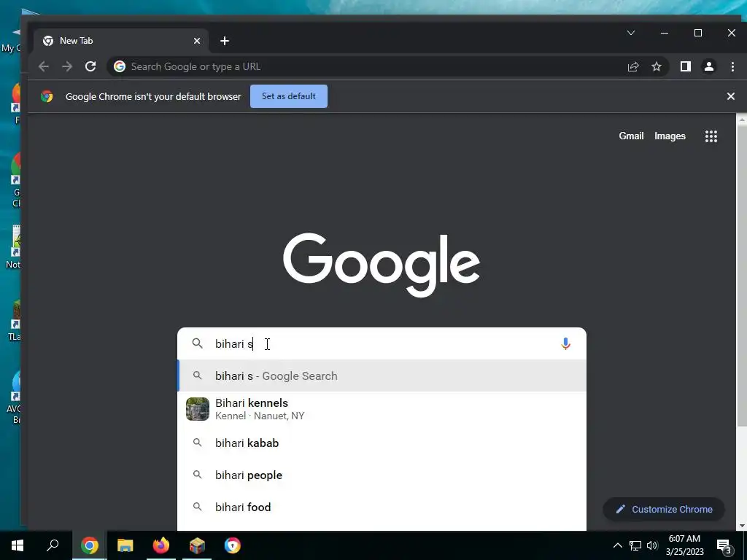
Task: Open the shield browser icon in the taskbar
Action: tap(233, 545)
